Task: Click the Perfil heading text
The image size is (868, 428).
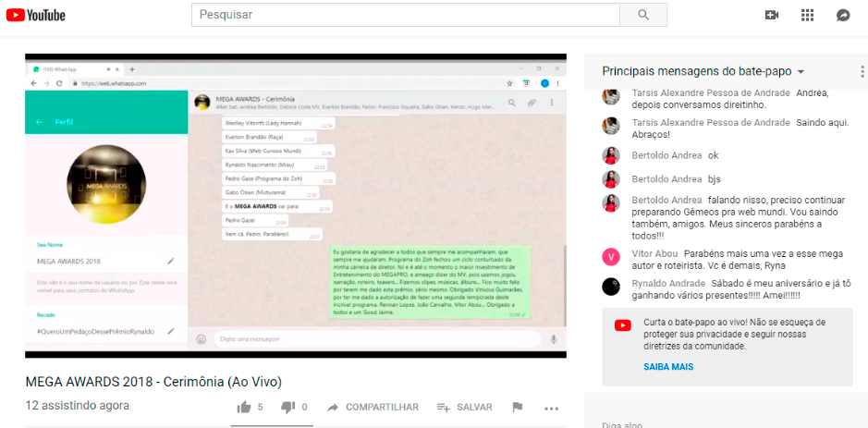Action: (64, 122)
